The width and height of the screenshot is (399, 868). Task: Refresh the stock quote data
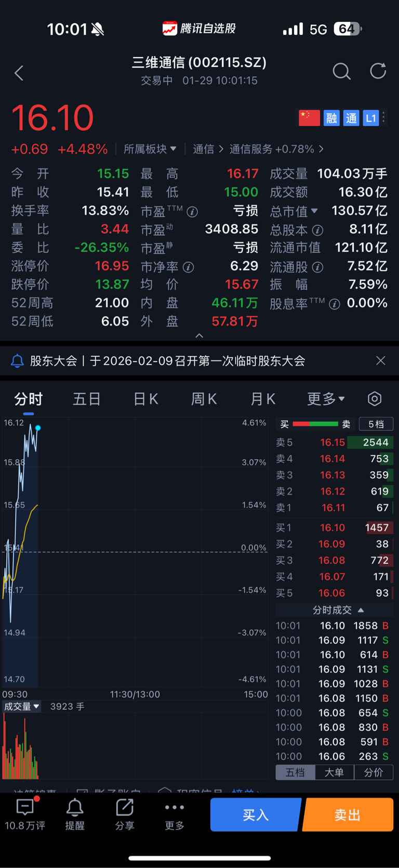pos(378,71)
